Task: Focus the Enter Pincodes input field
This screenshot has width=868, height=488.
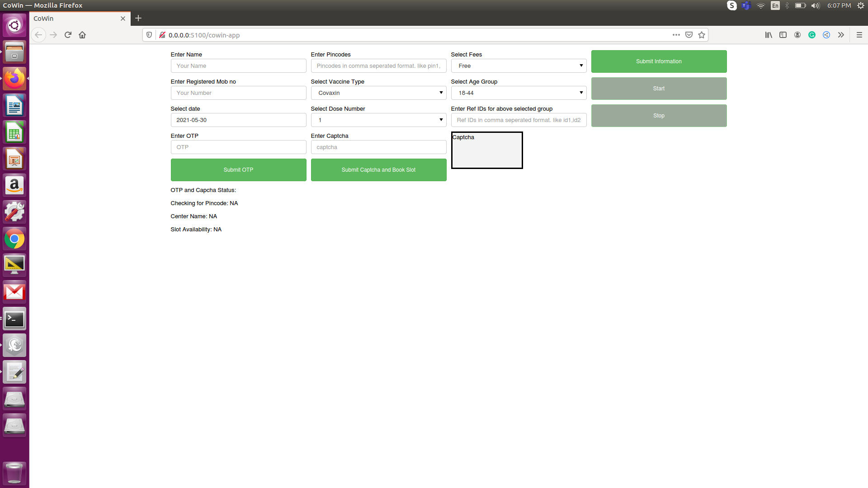Action: (378, 66)
